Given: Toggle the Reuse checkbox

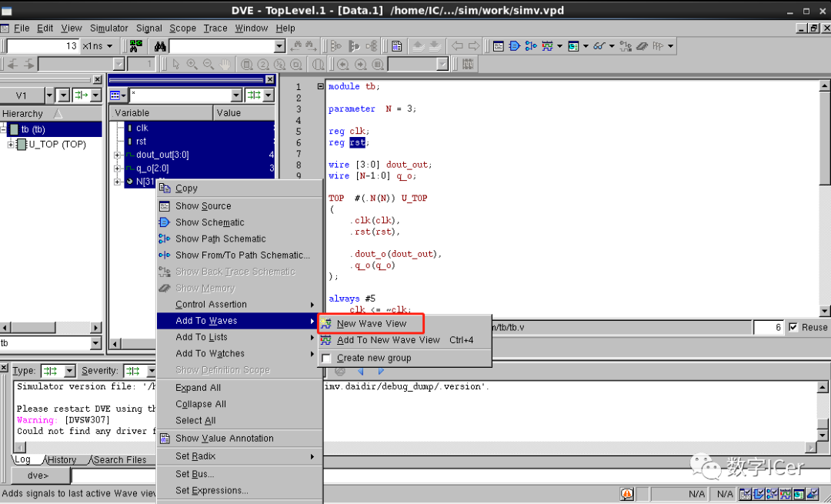Looking at the screenshot, I should [x=793, y=328].
